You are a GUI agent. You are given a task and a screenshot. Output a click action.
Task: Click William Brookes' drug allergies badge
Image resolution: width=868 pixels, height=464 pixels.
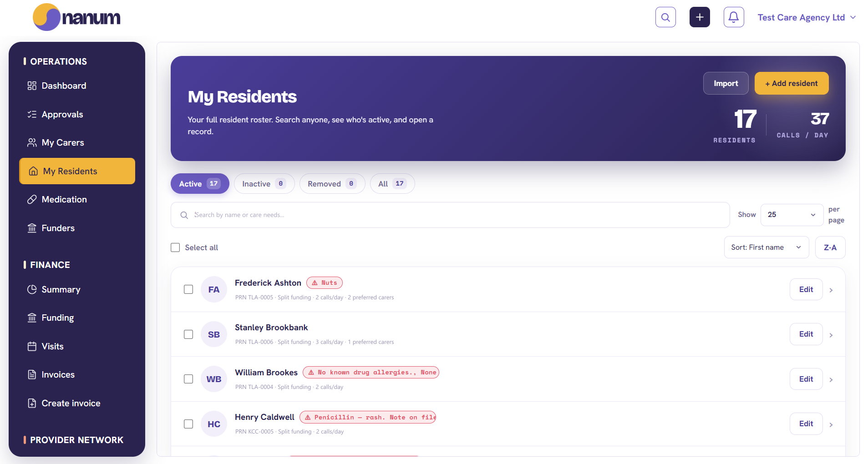(371, 372)
